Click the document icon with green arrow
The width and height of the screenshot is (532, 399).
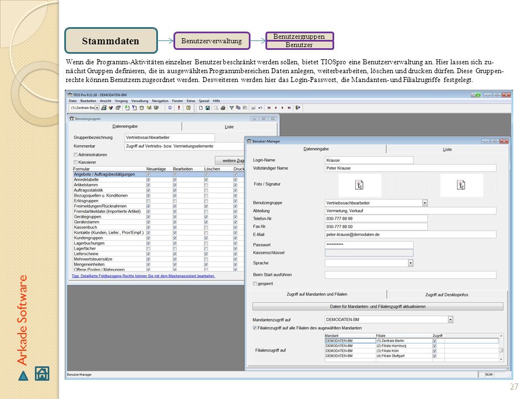tap(127, 108)
